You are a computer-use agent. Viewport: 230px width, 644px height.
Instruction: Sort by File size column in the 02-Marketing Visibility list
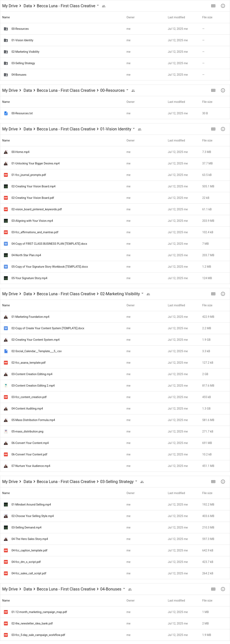pyautogui.click(x=207, y=305)
